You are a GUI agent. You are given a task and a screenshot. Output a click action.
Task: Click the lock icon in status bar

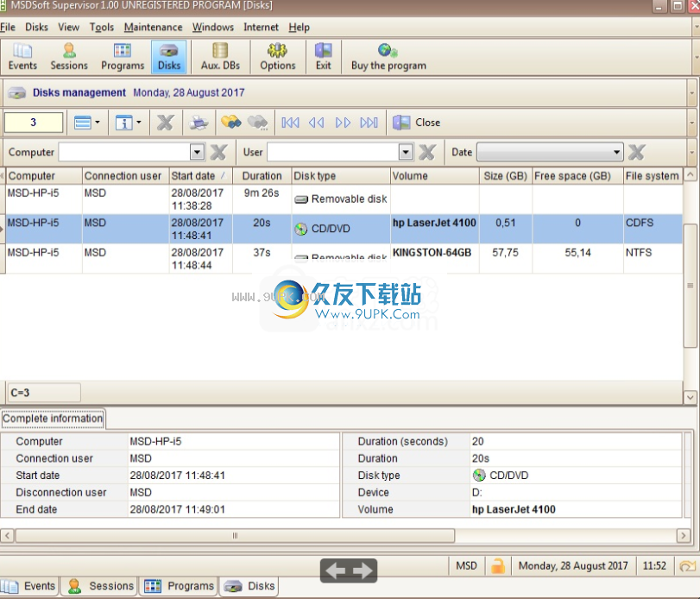tap(498, 566)
